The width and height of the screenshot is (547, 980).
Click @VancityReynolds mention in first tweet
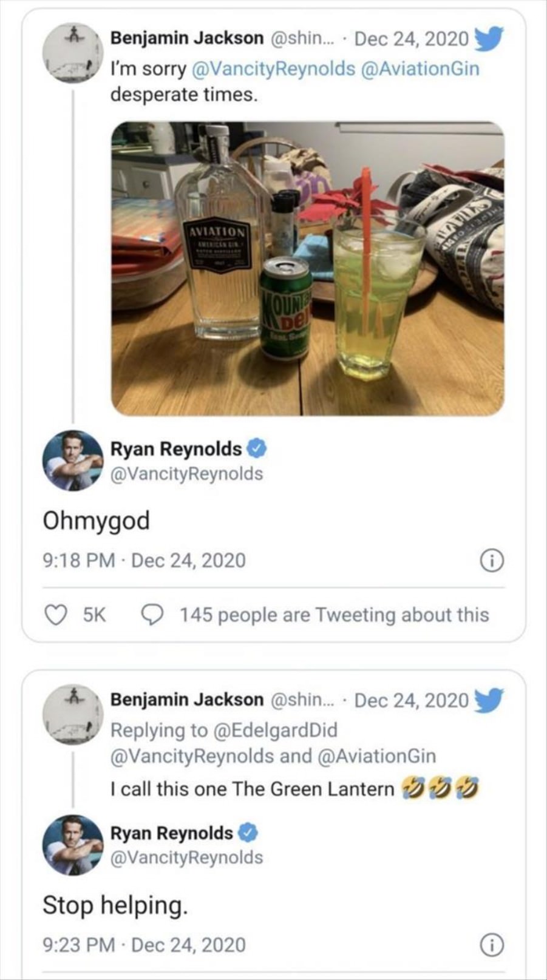(x=273, y=69)
